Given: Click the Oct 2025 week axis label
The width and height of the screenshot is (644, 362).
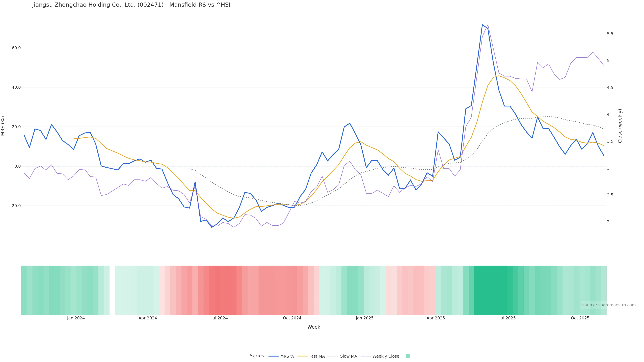Looking at the screenshot, I should click(580, 318).
